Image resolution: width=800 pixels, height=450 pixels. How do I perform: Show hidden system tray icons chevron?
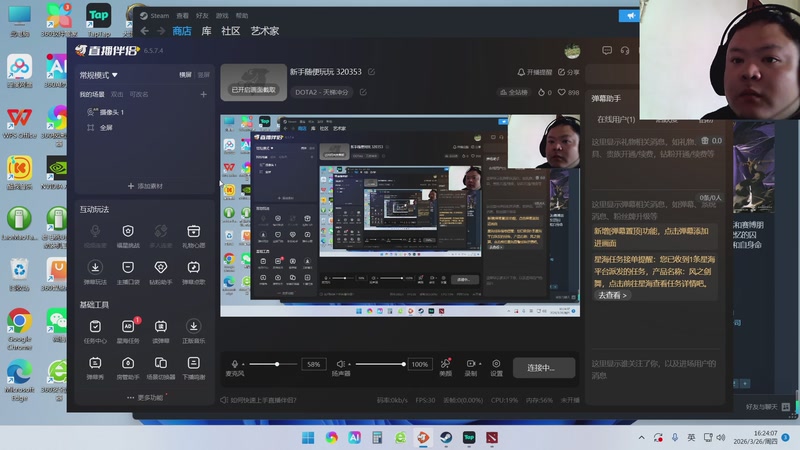(641, 438)
